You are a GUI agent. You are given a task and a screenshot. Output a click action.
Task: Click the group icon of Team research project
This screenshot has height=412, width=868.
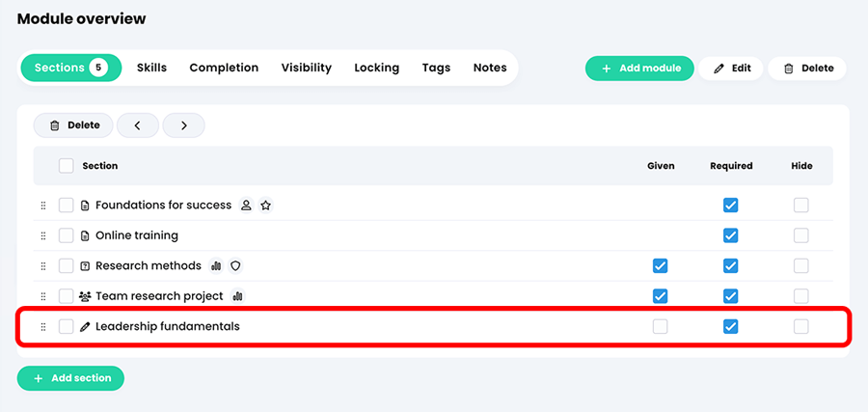[85, 297]
